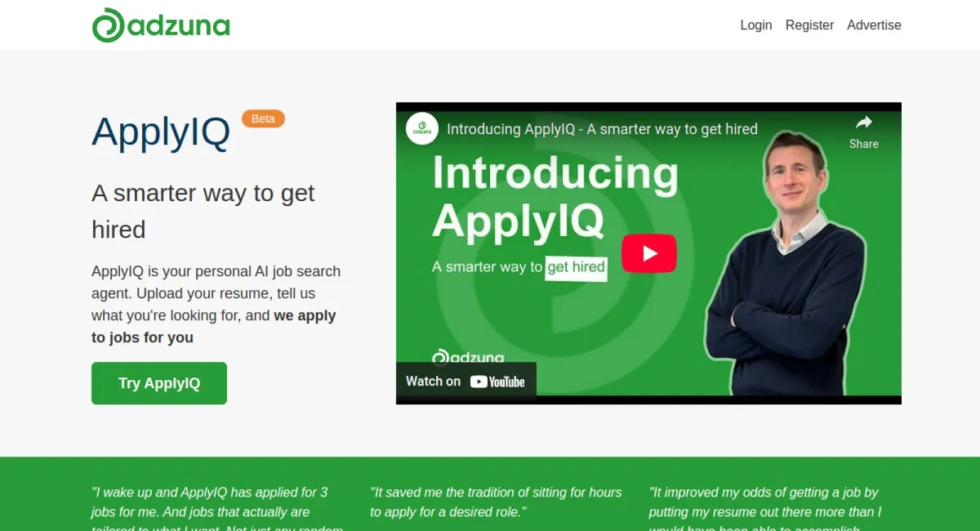Viewport: 980px width, 531px height.
Task: Click the 'A smarter way to get hired' subheading
Action: 203,211
